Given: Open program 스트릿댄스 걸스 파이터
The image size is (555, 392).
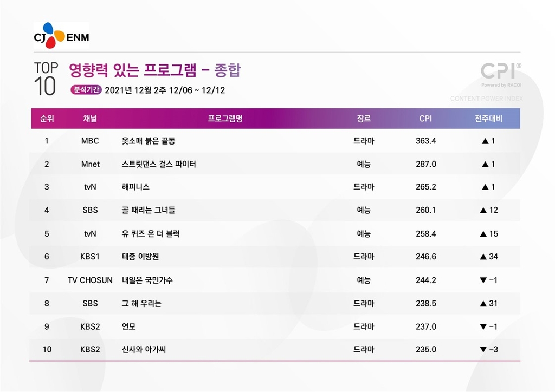Looking at the screenshot, I should 159,164.
